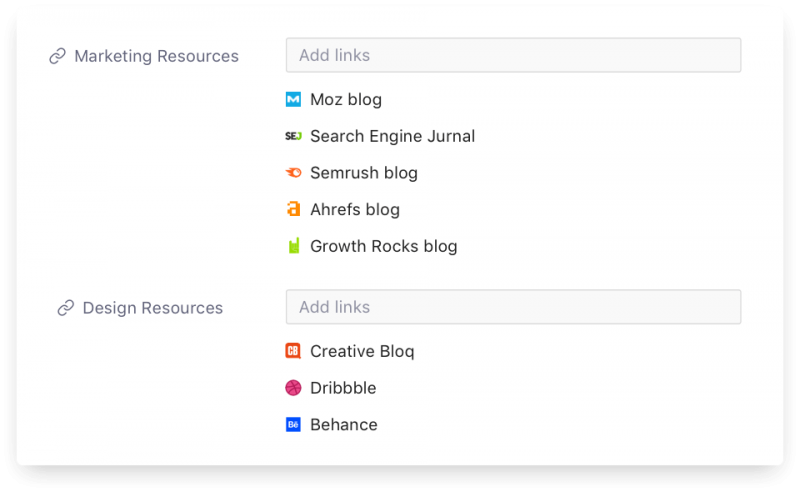Click the Semrush flame icon
This screenshot has height=492, width=800.
[x=293, y=173]
